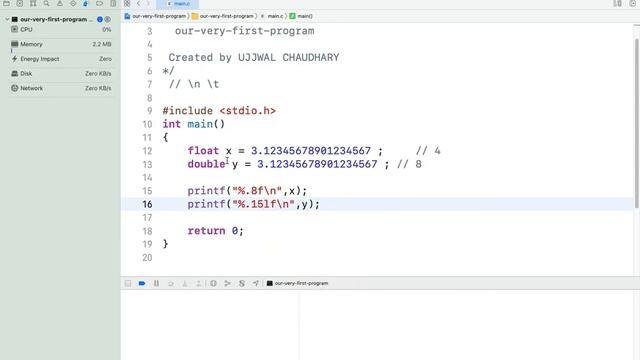The width and height of the screenshot is (640, 360).
Task: Click the folder breadcrumb in the jump bar
Action: pos(223,16)
